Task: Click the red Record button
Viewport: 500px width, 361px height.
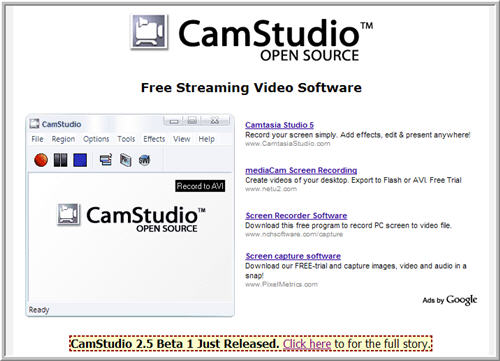Action: pyautogui.click(x=41, y=160)
